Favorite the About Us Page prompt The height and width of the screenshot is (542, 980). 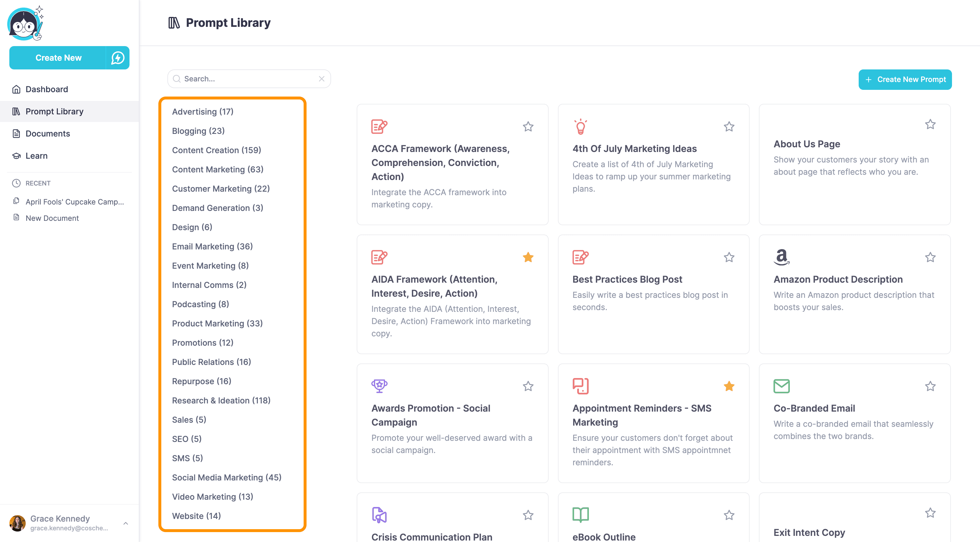930,125
